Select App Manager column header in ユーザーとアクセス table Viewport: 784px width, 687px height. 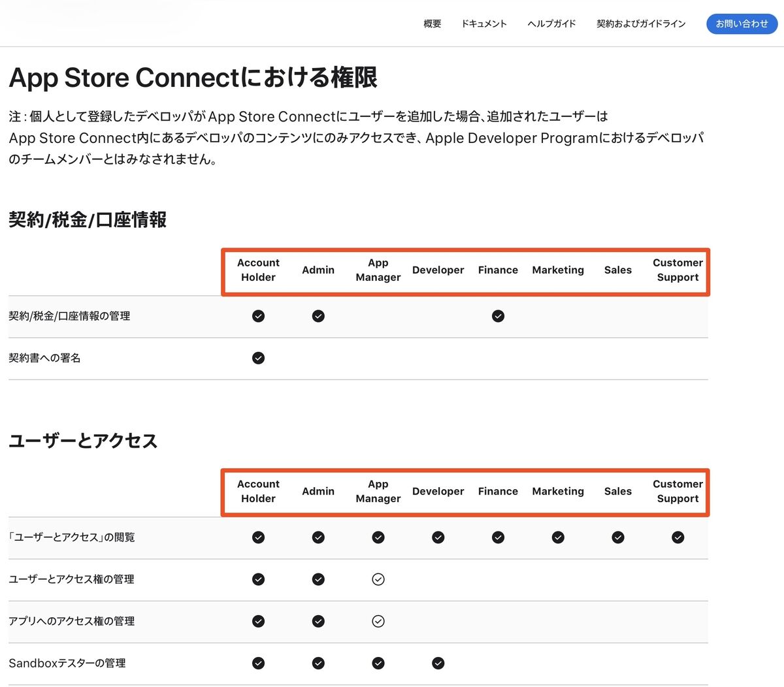(x=378, y=491)
